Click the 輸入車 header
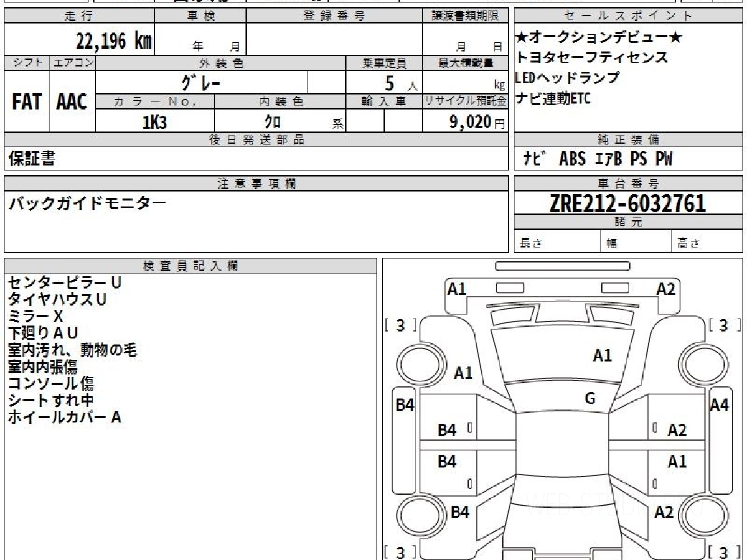The width and height of the screenshot is (747, 560). click(x=384, y=101)
